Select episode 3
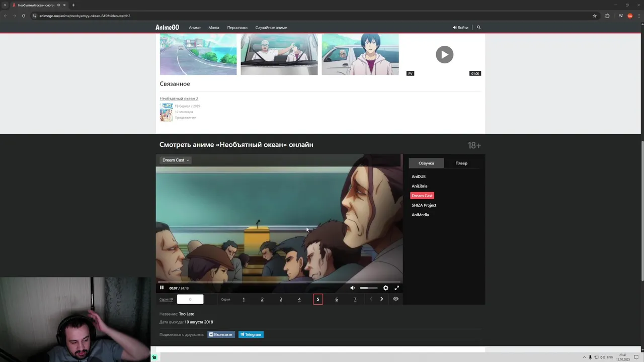 (281, 299)
